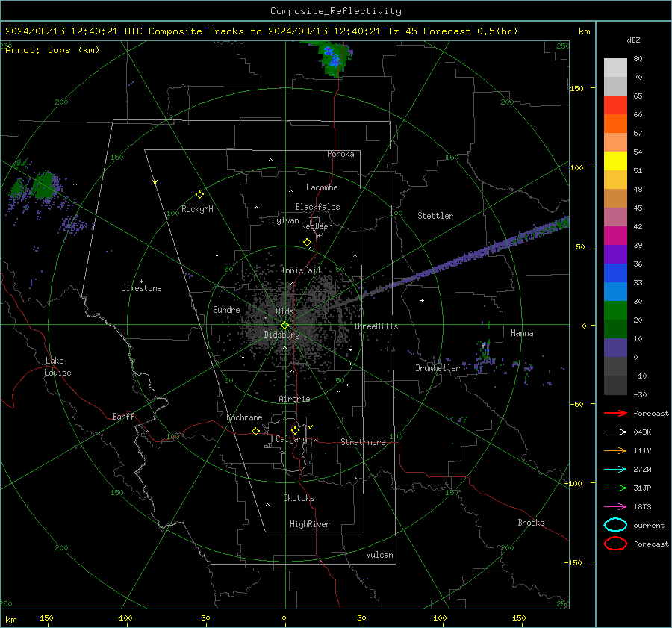The height and width of the screenshot is (628, 672).
Task: Click the 80 dBZ light gray swatch
Action: coord(615,68)
